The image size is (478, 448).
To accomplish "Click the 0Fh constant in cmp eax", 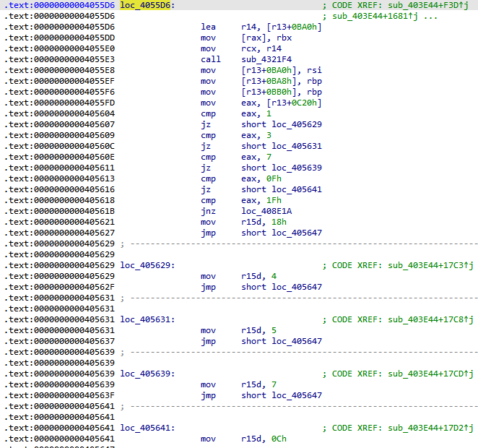I will point(274,178).
